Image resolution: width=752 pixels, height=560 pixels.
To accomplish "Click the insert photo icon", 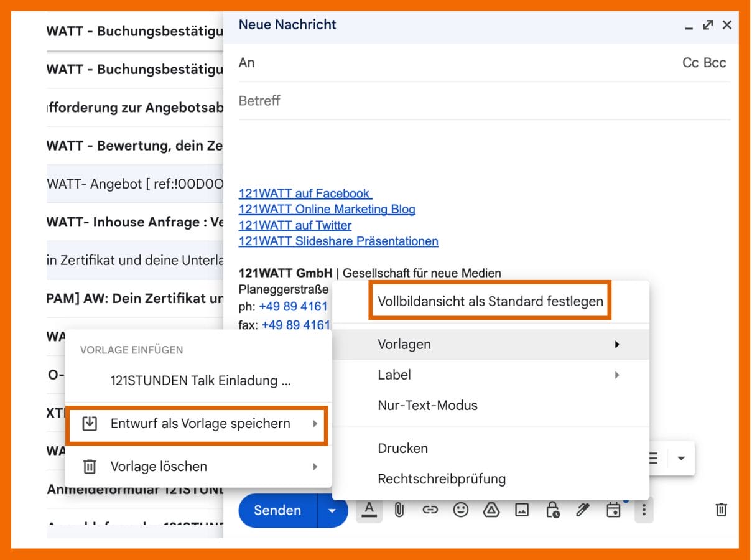I will tap(522, 510).
